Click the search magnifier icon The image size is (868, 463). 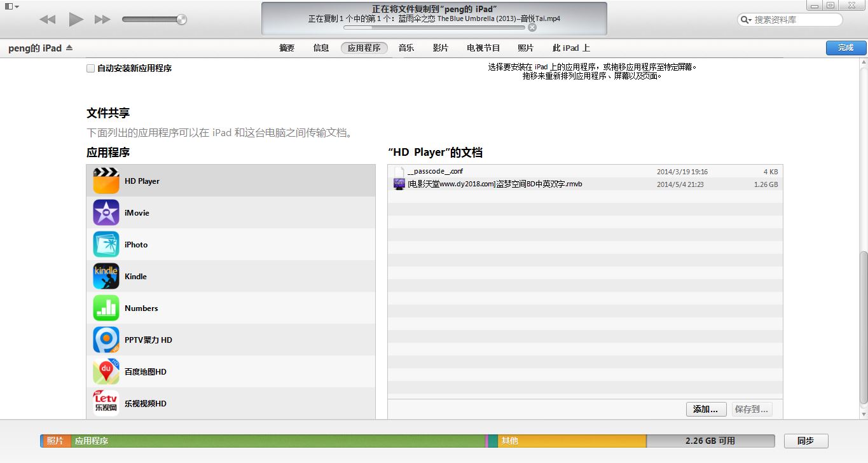[x=745, y=20]
